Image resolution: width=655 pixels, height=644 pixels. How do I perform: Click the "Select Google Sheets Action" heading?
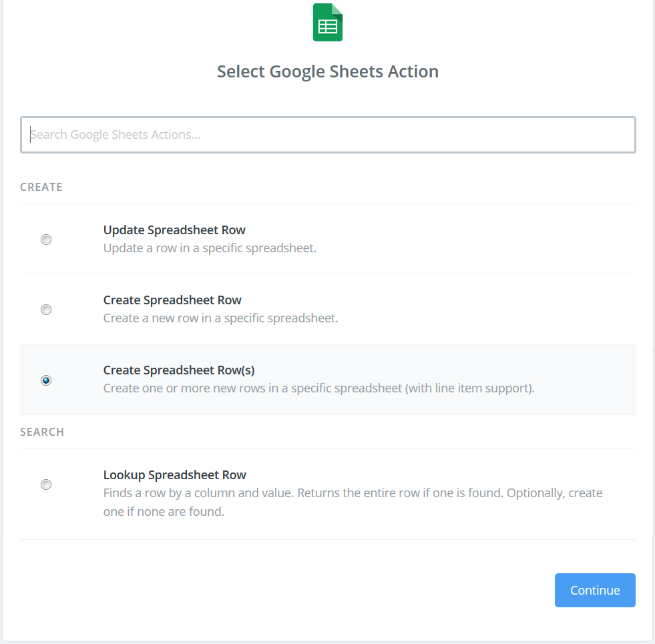327,71
